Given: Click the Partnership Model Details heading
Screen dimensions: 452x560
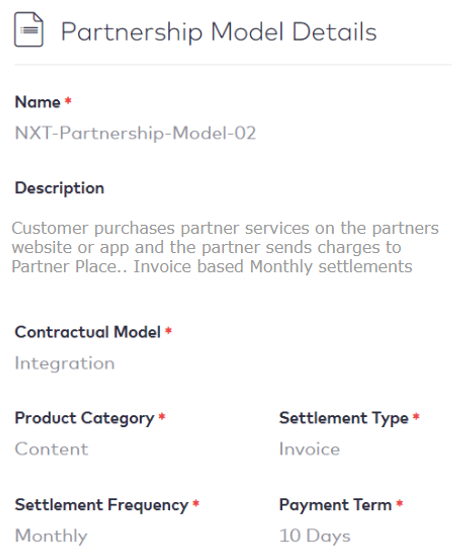Looking at the screenshot, I should coord(219,32).
